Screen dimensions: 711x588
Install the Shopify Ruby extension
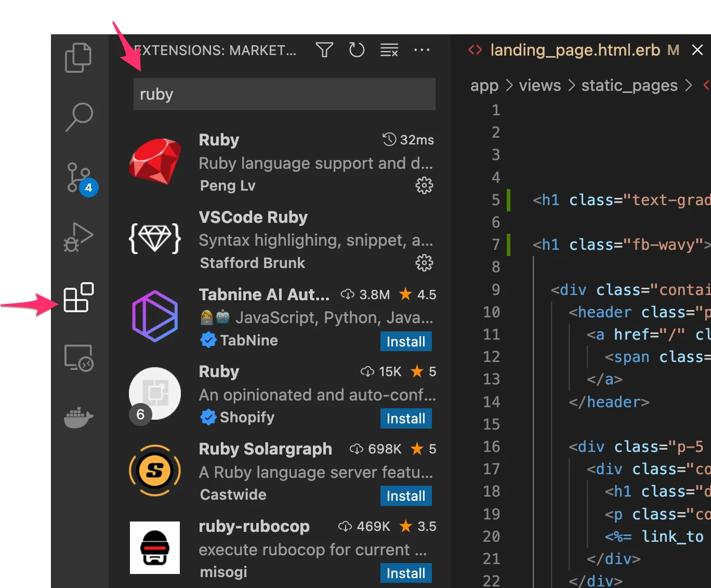click(x=405, y=418)
